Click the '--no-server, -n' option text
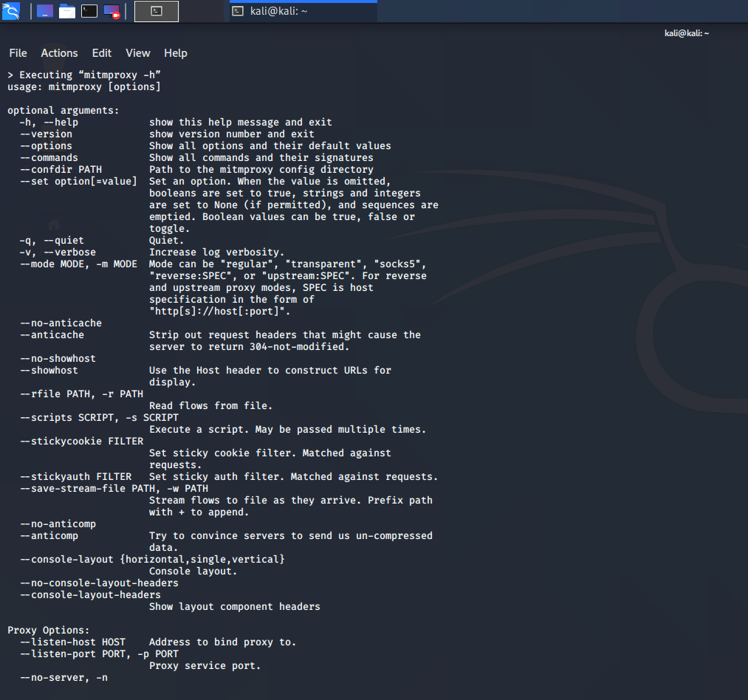 pos(64,678)
